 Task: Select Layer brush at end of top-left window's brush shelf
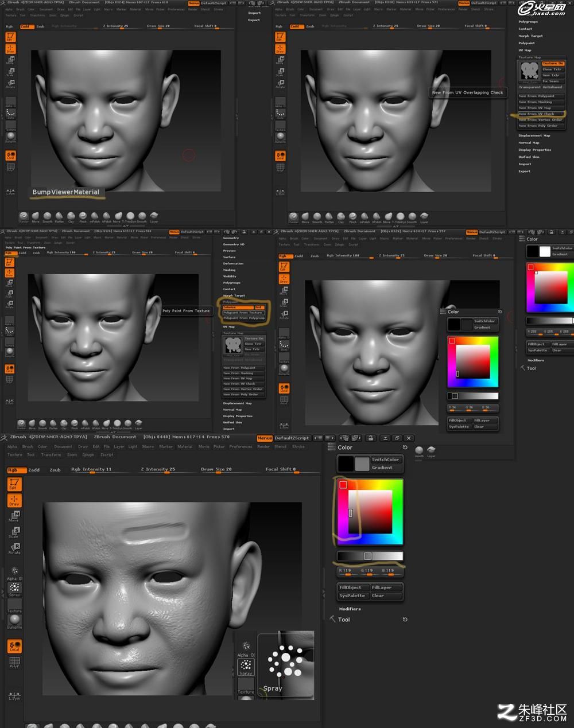pos(154,217)
